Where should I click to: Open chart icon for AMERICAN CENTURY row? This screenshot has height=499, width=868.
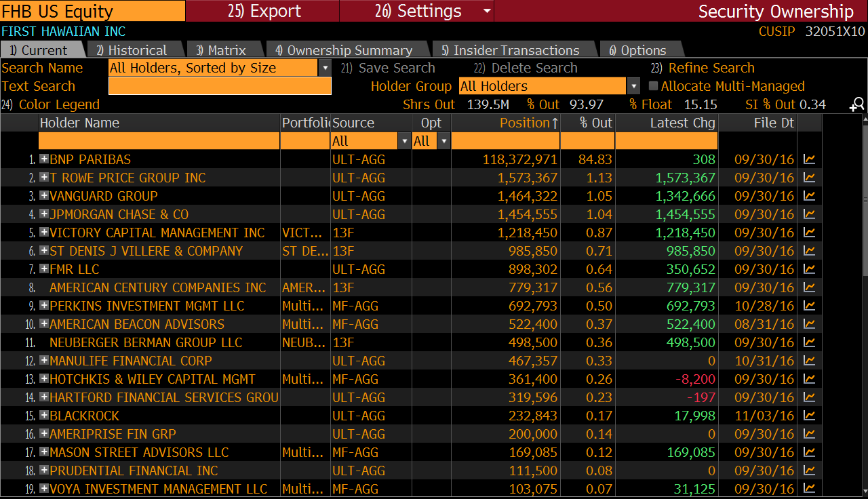[x=809, y=287]
